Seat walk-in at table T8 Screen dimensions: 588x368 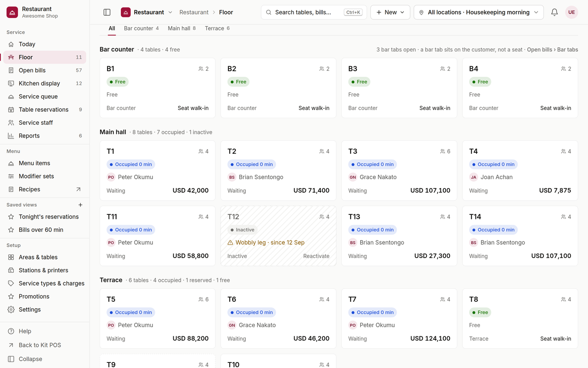(555, 339)
